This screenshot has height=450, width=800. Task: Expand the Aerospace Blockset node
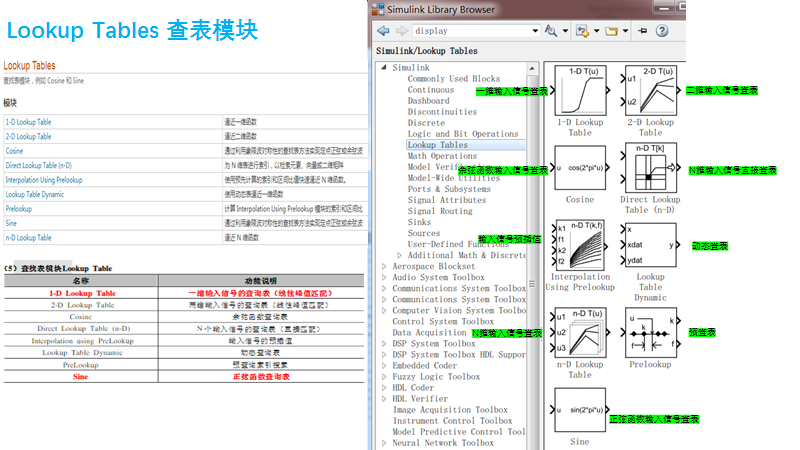pyautogui.click(x=384, y=266)
